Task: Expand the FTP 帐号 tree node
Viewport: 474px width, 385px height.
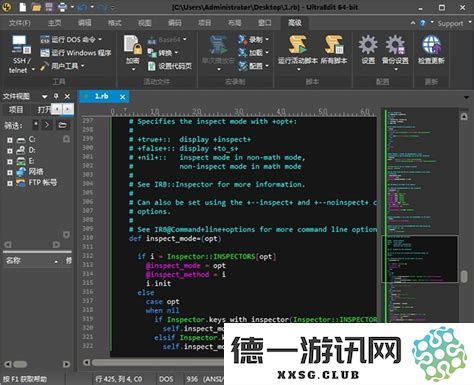Action: pyautogui.click(x=10, y=183)
